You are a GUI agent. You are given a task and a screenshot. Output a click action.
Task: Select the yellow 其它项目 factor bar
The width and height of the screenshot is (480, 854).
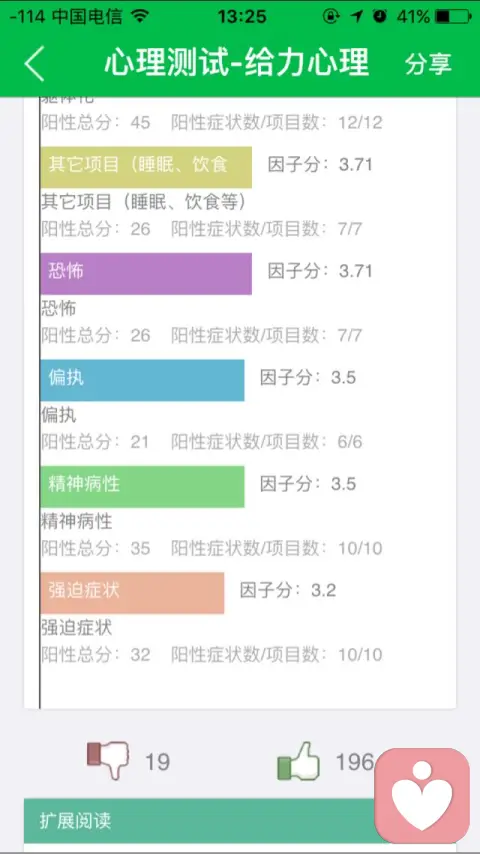pos(146,167)
